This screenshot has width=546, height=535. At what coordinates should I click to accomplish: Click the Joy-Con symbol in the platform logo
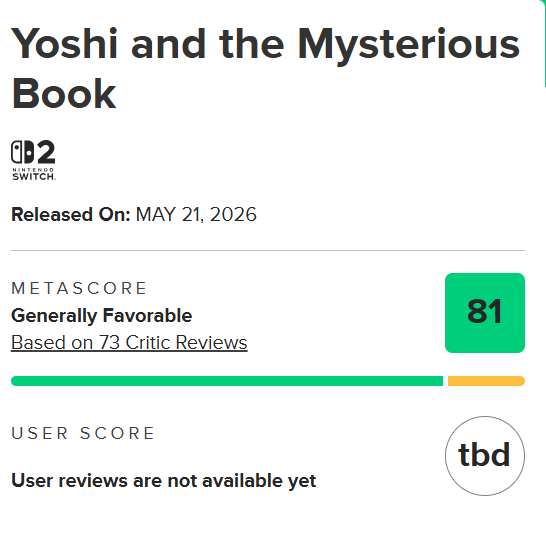pyautogui.click(x=22, y=152)
